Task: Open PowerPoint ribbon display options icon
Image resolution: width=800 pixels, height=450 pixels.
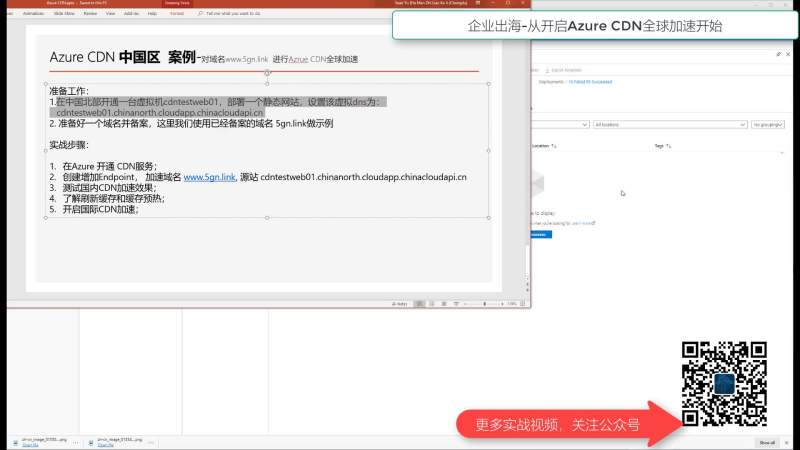Action: click(x=478, y=3)
